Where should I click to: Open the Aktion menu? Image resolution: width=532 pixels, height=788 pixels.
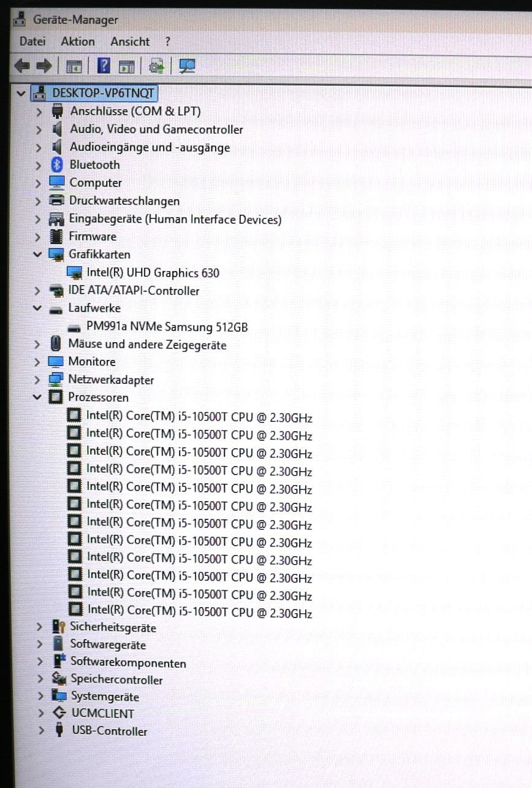(77, 41)
